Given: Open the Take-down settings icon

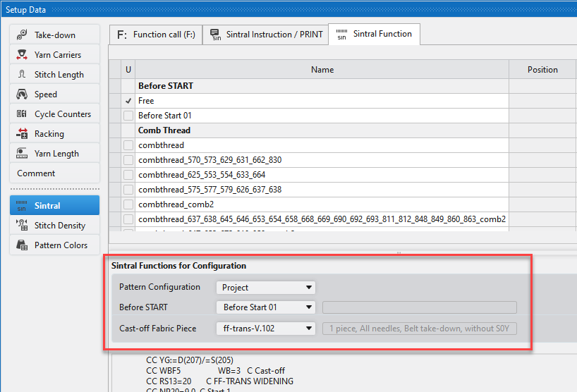Looking at the screenshot, I should pyautogui.click(x=22, y=35).
